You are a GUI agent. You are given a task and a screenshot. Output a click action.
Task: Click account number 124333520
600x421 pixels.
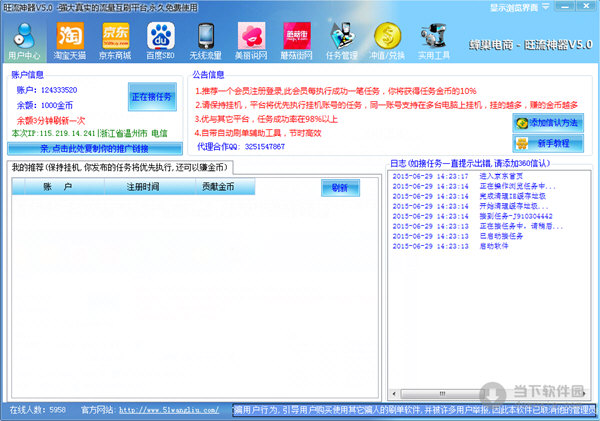59,90
